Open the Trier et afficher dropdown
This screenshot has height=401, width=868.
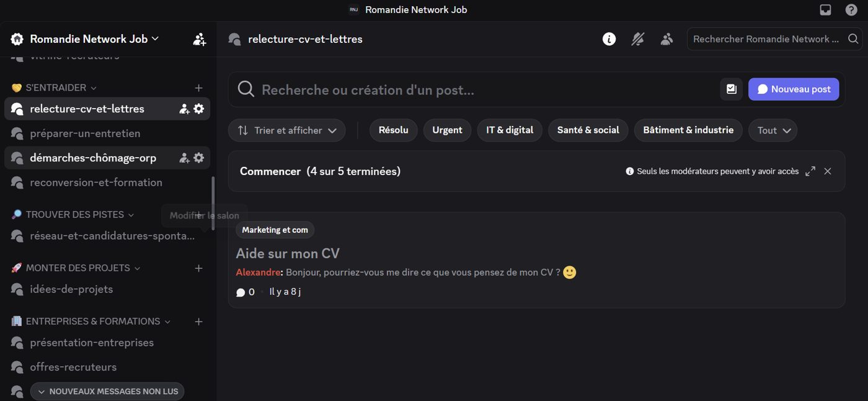[287, 130]
